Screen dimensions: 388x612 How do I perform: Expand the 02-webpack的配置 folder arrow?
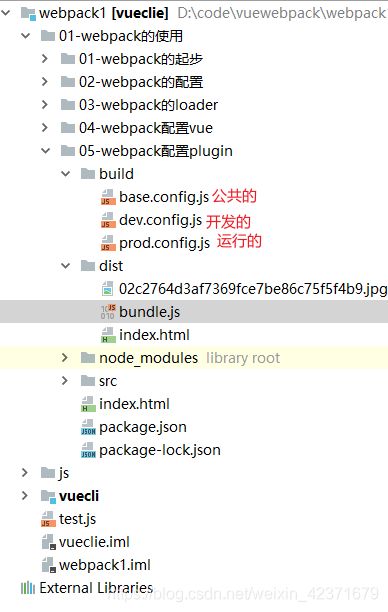click(45, 82)
